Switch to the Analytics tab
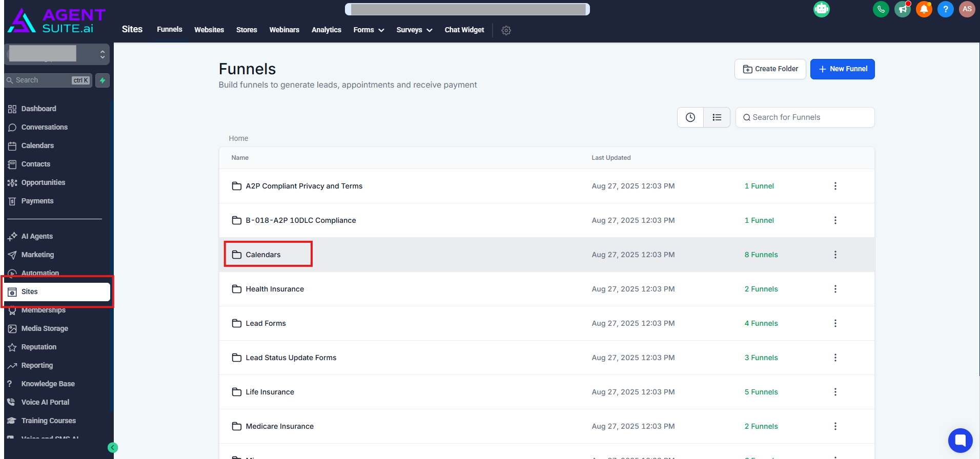Viewport: 980px width, 459px height. click(x=326, y=30)
